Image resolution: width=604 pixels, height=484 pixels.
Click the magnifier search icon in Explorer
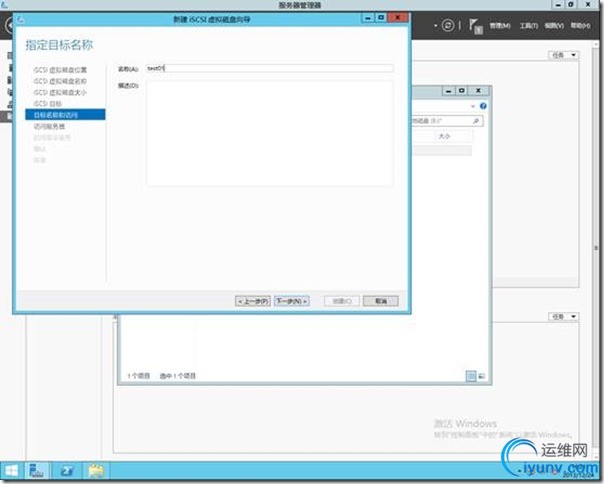(x=476, y=121)
